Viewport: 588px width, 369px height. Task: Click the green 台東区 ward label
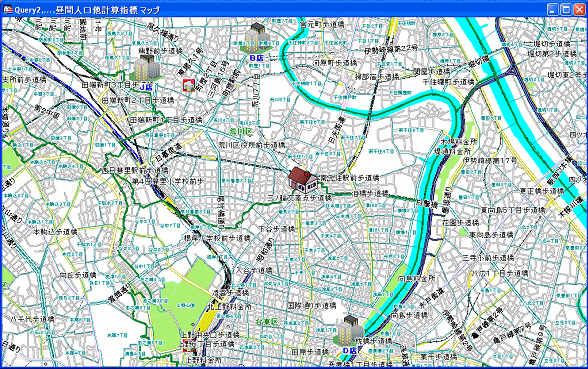coord(267,322)
